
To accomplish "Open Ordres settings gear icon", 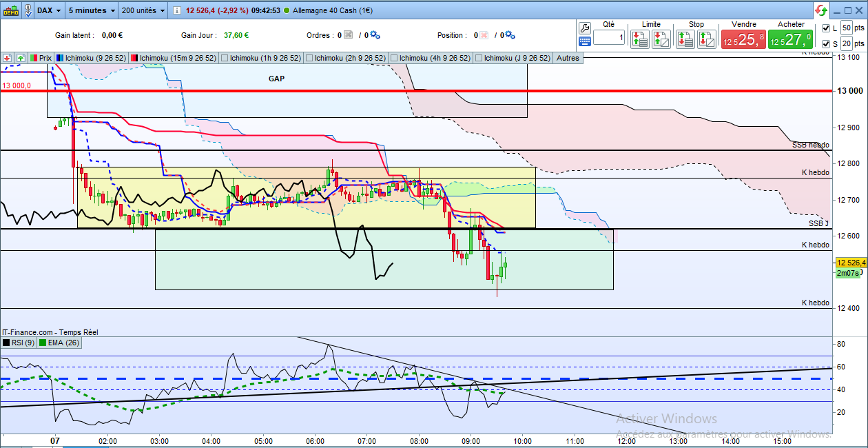I will 374,35.
